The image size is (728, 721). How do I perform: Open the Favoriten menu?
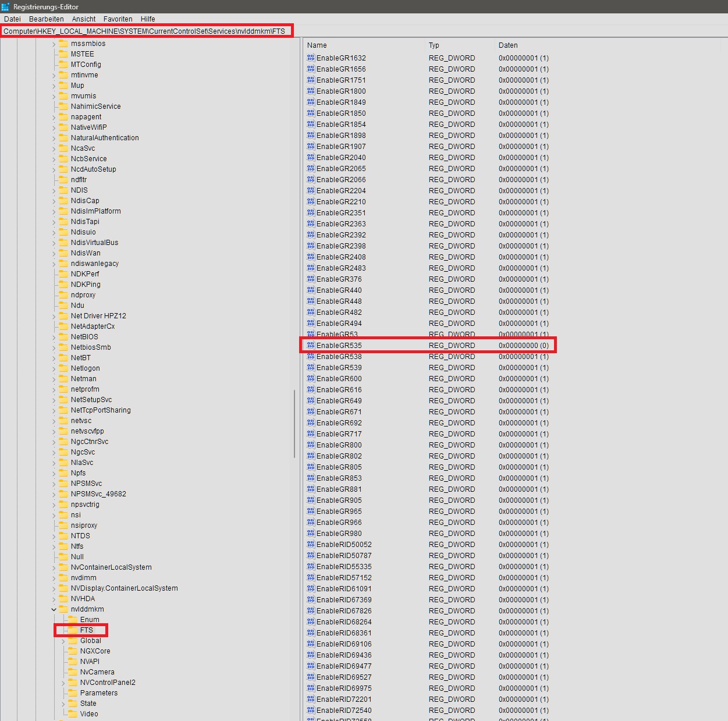point(118,19)
